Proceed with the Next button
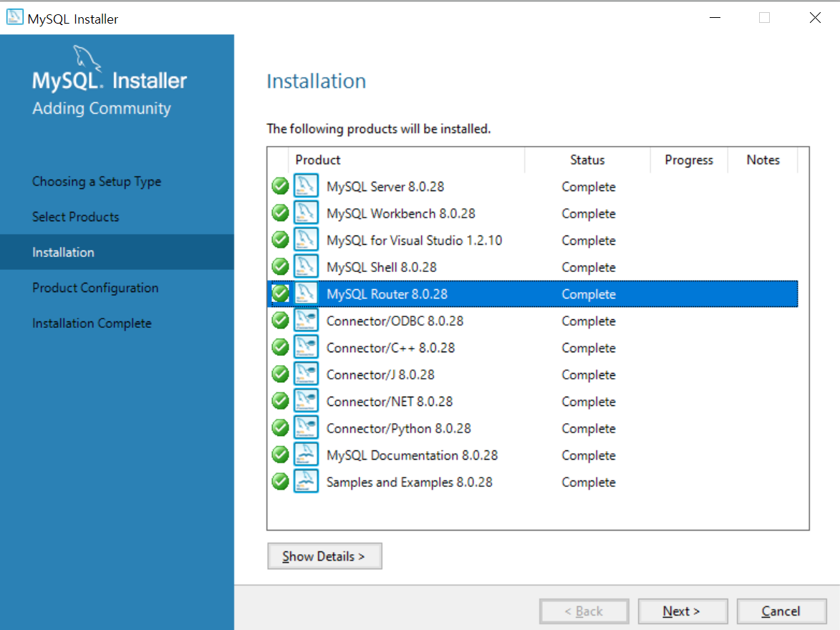The height and width of the screenshot is (630, 840). pyautogui.click(x=682, y=611)
